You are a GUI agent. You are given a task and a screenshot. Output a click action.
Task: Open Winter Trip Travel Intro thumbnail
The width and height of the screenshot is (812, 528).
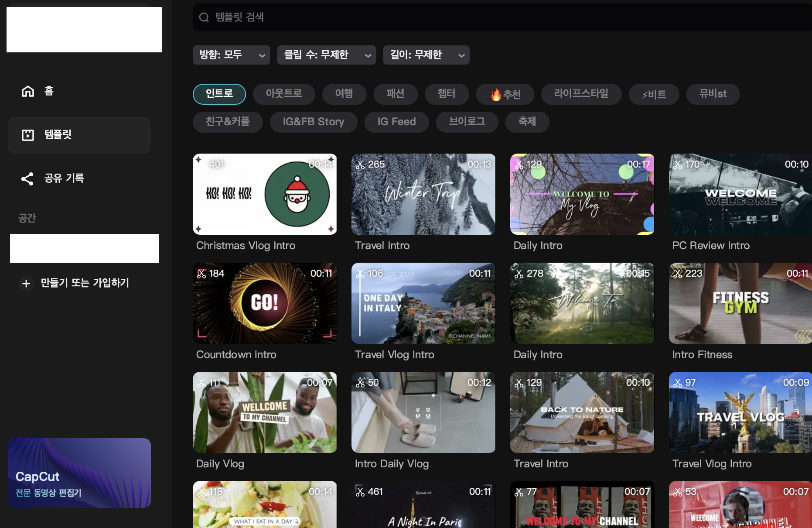423,194
